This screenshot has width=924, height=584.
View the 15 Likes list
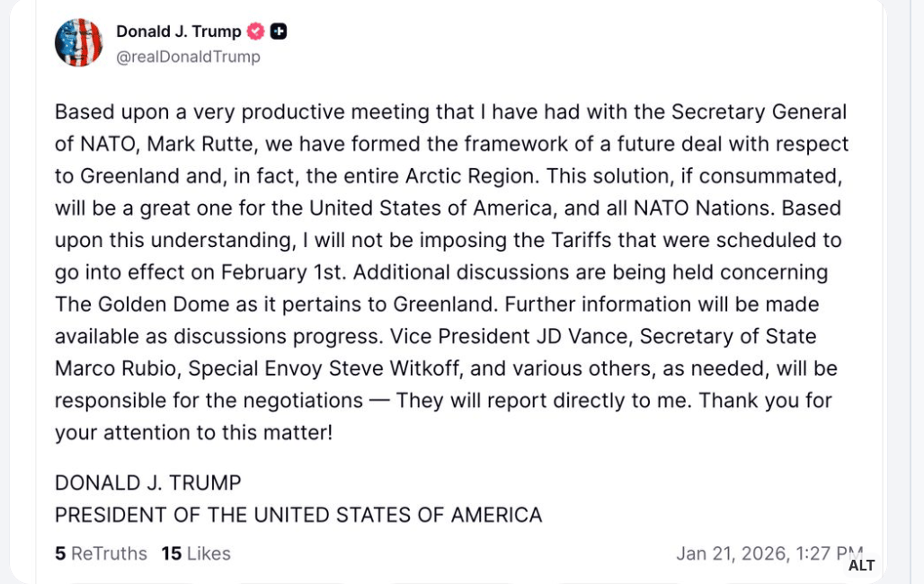point(196,553)
